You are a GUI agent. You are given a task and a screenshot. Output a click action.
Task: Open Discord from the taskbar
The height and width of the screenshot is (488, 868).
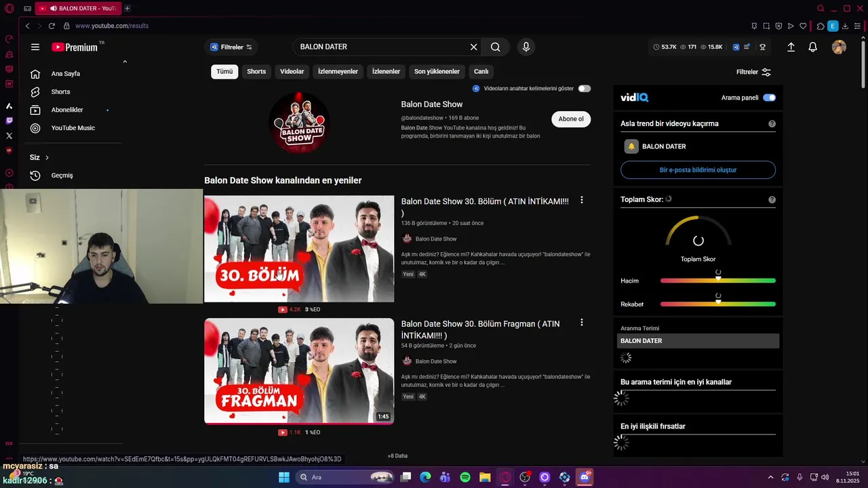click(585, 477)
